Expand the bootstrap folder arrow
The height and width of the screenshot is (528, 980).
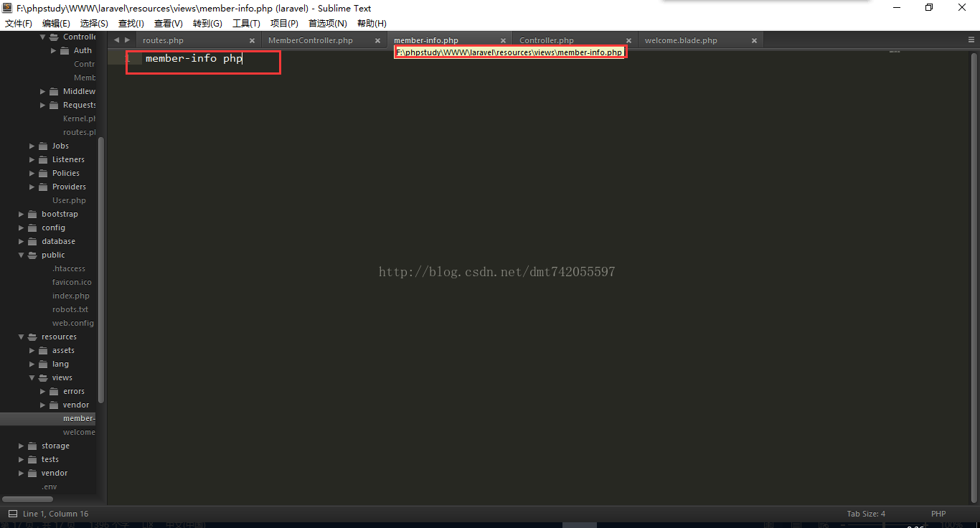pos(22,214)
